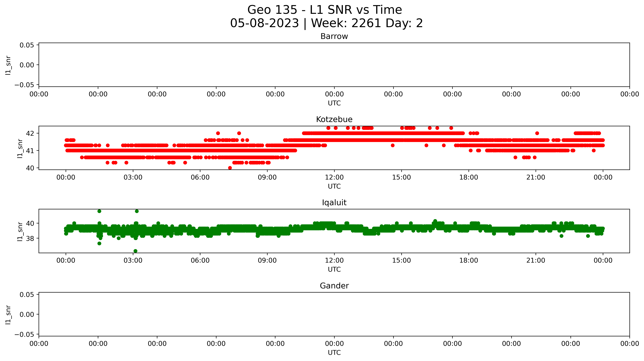Click the '0.00' y-tick in the Gander plot

27,315
